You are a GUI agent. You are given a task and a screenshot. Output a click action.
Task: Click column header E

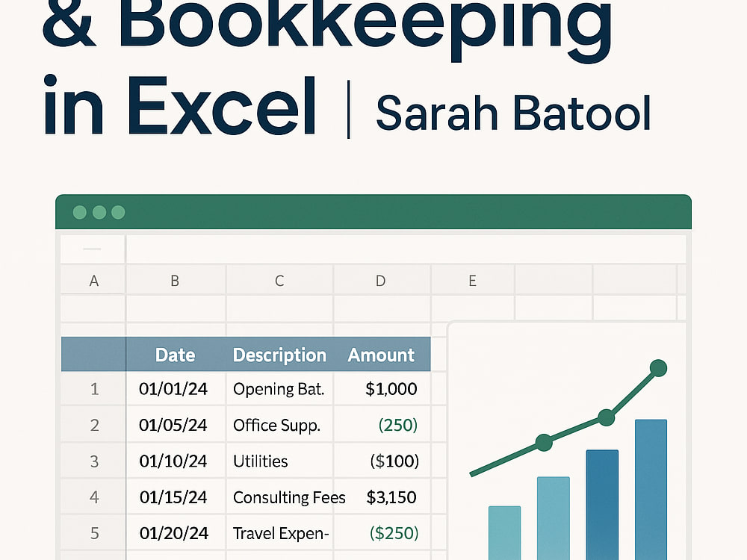click(472, 281)
